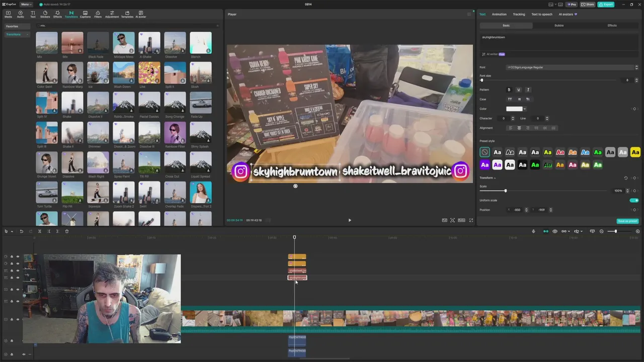Click the AI writer button
This screenshot has width=644, height=362.
[493, 54]
